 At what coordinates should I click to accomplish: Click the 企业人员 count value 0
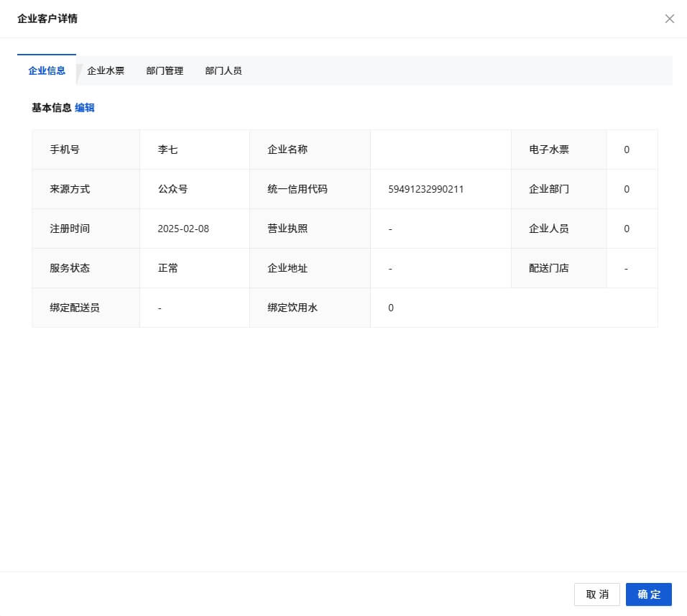627,229
